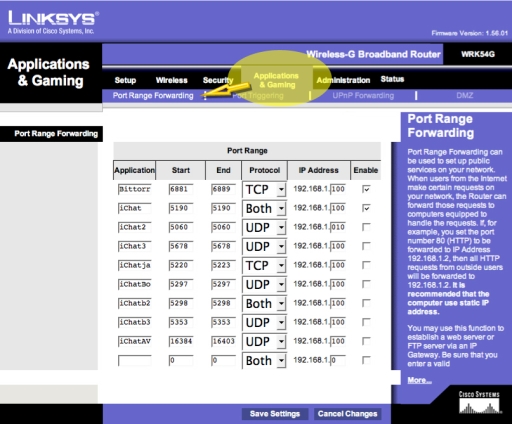This screenshot has height=424, width=512.
Task: Edit iChatb3 application name field
Action: pyautogui.click(x=135, y=322)
